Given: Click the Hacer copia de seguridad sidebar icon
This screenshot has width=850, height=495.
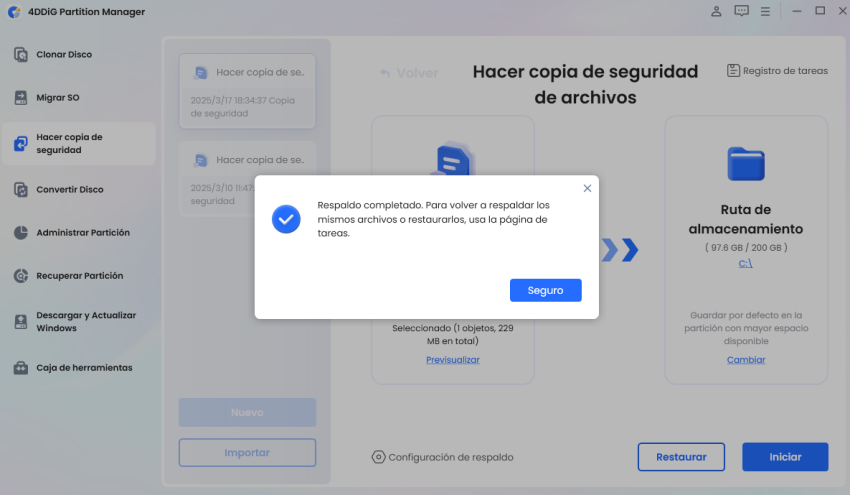Looking at the screenshot, I should point(21,144).
